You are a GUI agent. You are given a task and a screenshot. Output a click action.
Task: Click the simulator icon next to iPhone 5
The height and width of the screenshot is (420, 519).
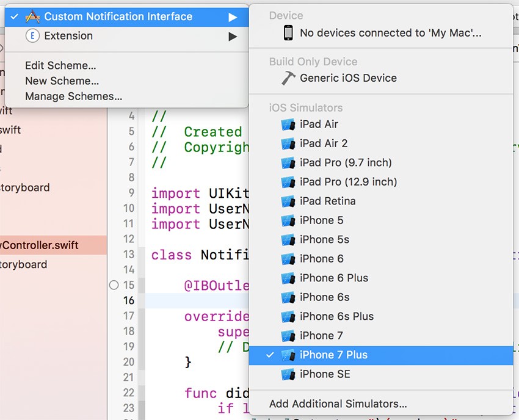pyautogui.click(x=288, y=220)
